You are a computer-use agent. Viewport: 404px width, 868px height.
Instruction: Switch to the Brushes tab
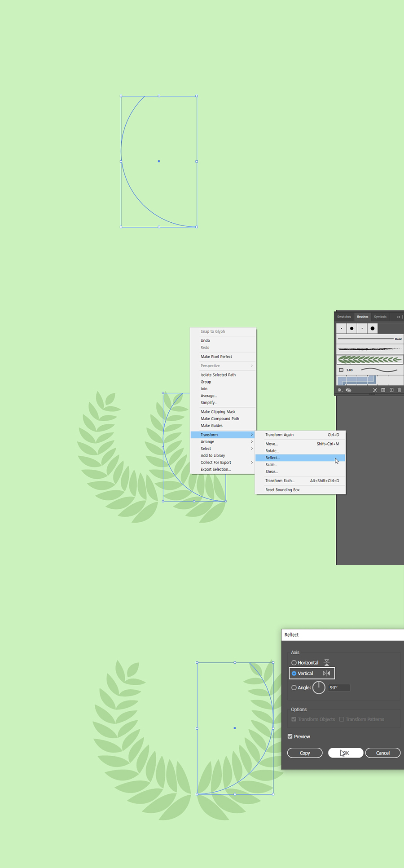[x=363, y=317]
